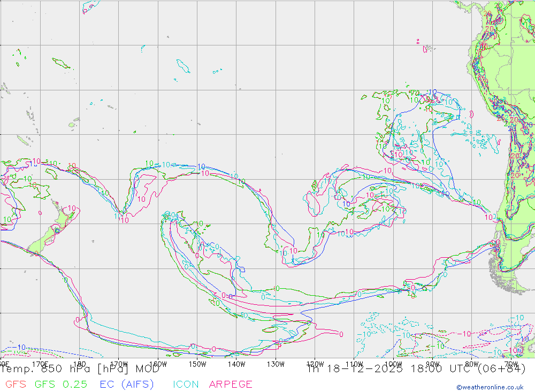Click the 150W longitude label
Screen dimensions: 535x392
pos(197,364)
